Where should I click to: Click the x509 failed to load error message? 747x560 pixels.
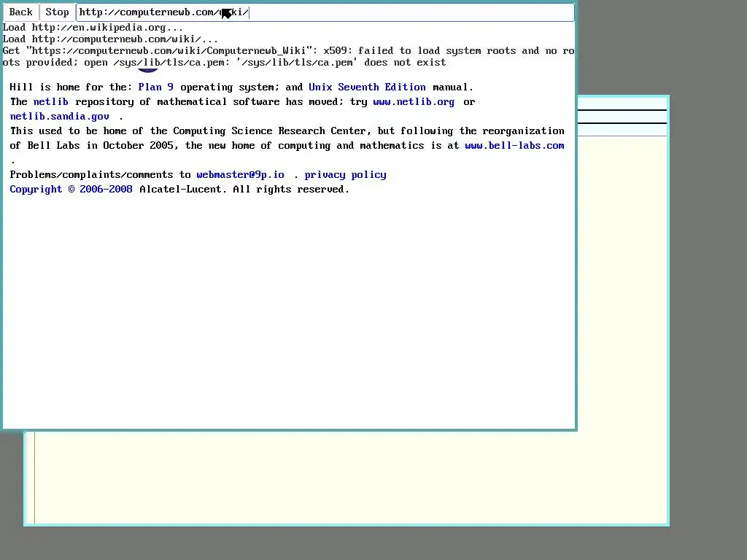pyautogui.click(x=288, y=57)
